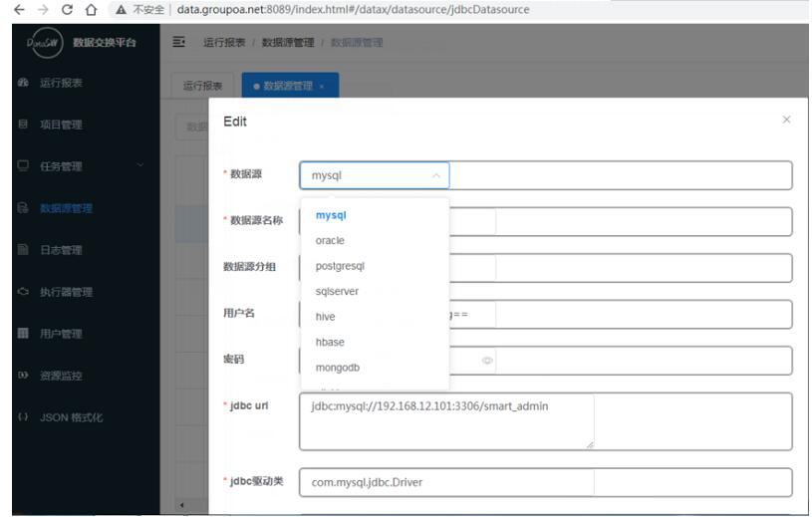Click the 日志管理 document sidebar icon
Viewport: 812px width, 517px height.
point(23,249)
